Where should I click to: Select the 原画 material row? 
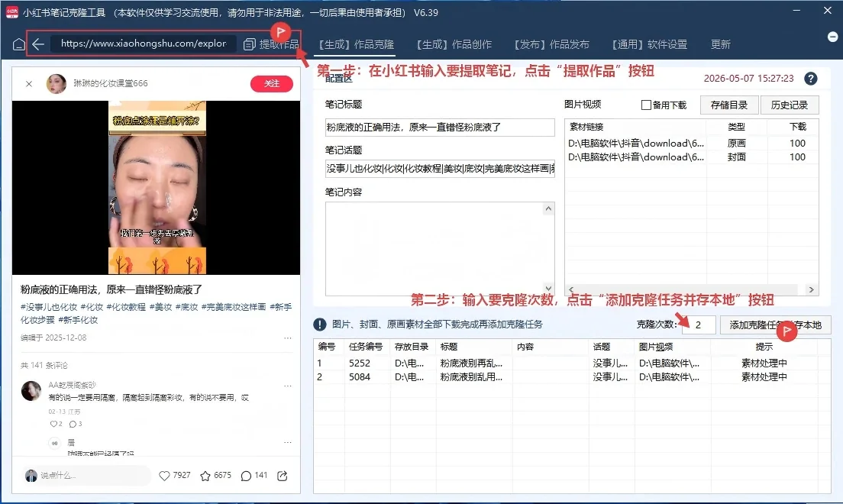point(691,143)
